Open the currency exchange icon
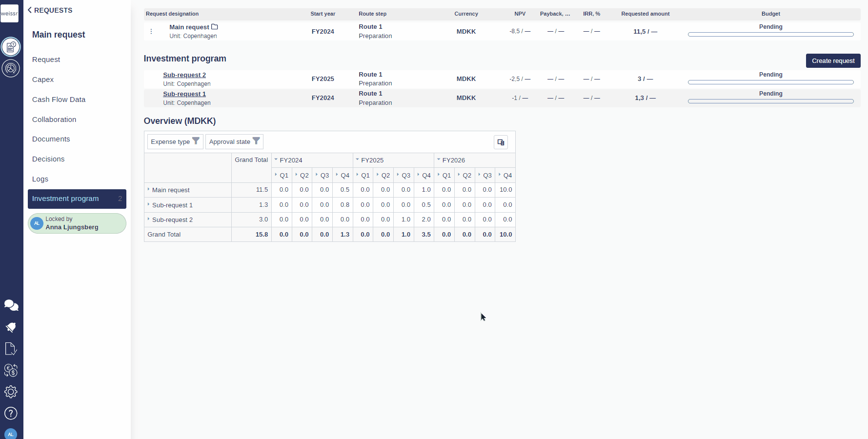The height and width of the screenshot is (439, 868). coord(11,370)
